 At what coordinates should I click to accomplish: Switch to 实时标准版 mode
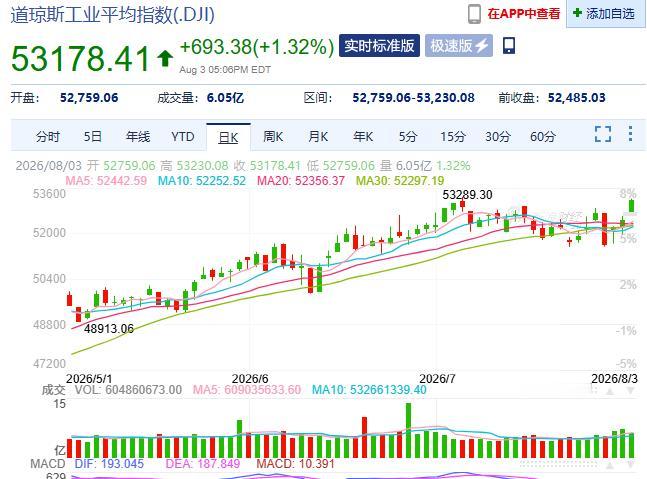click(379, 45)
